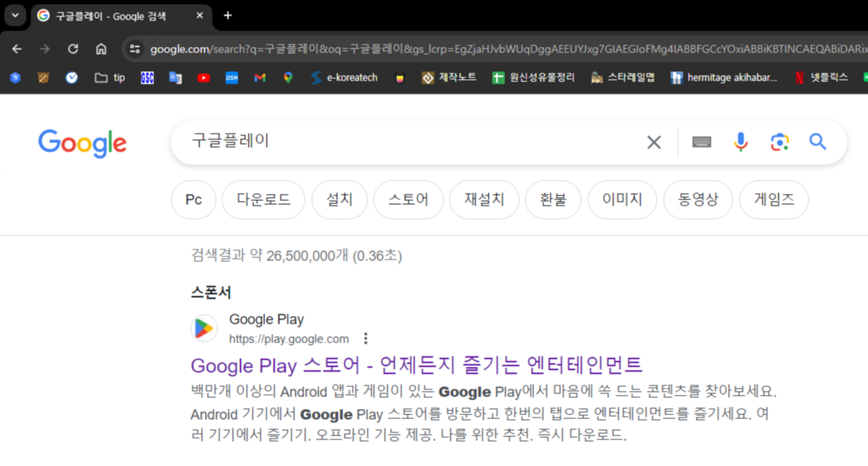
Task: Go forward to the next page
Action: pyautogui.click(x=45, y=49)
